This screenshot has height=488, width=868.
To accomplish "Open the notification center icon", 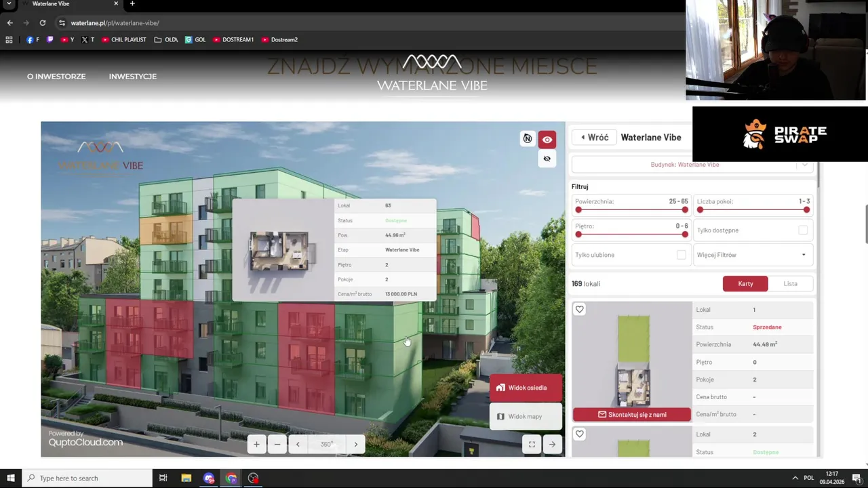I will [856, 479].
